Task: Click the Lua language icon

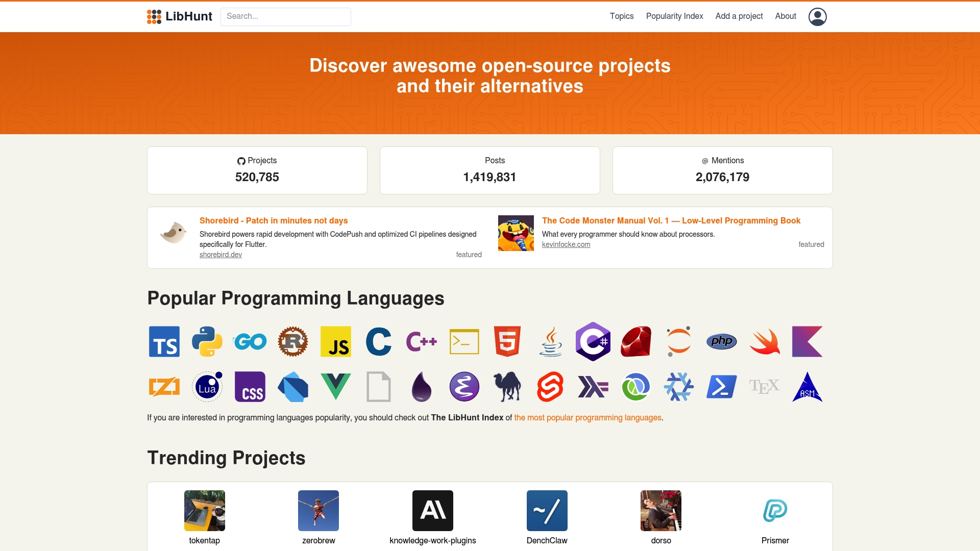Action: tap(207, 387)
